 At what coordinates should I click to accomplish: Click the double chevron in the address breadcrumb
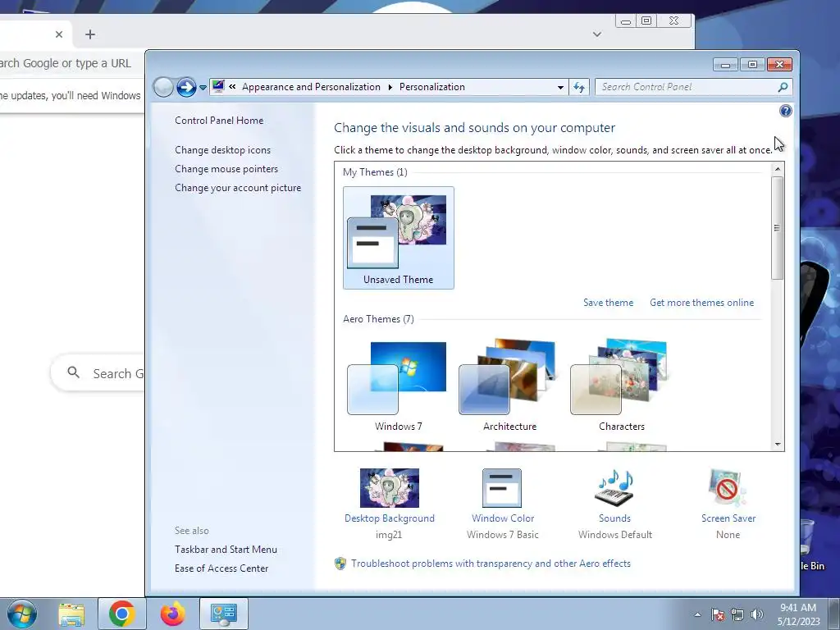[x=232, y=87]
